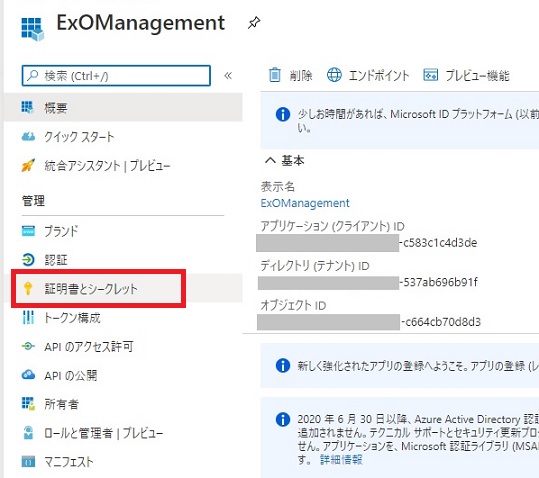Select the client ID ending c583c1c4d3de
The height and width of the screenshot is (478, 539).
pos(367,243)
